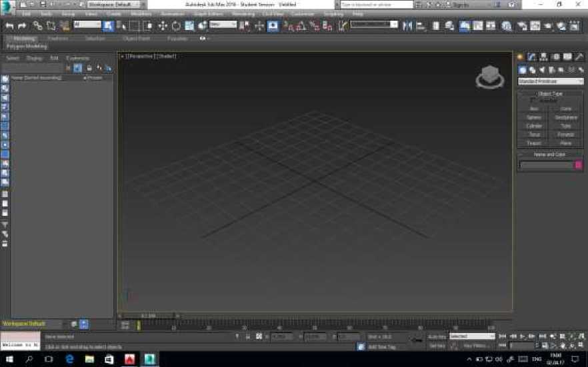This screenshot has width=588, height=367.
Task: Open the Help menu
Action: 358,14
